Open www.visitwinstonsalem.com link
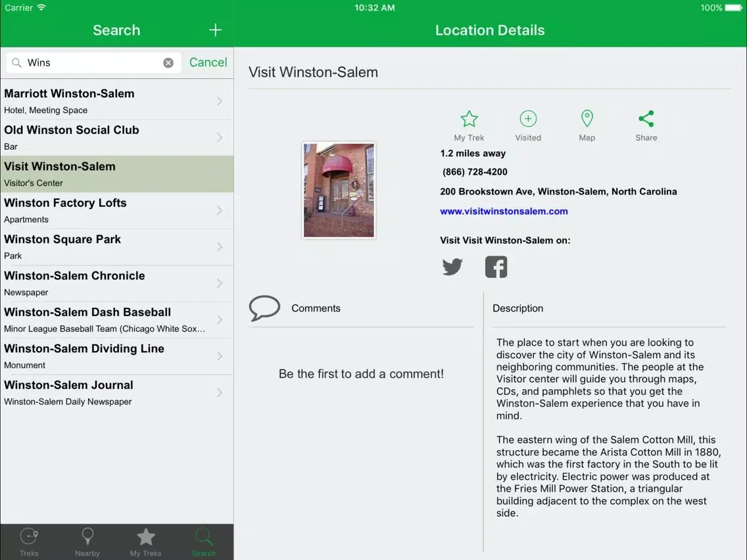The width and height of the screenshot is (747, 560). (x=504, y=211)
